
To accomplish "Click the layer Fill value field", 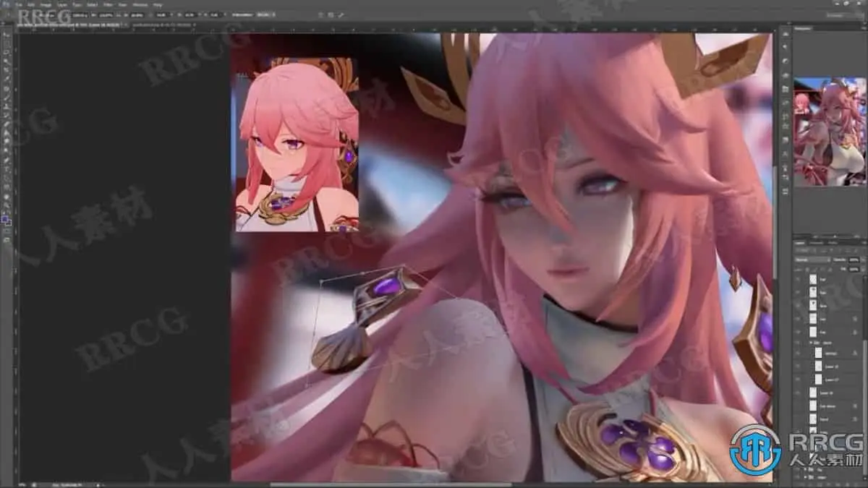I will click(x=854, y=270).
